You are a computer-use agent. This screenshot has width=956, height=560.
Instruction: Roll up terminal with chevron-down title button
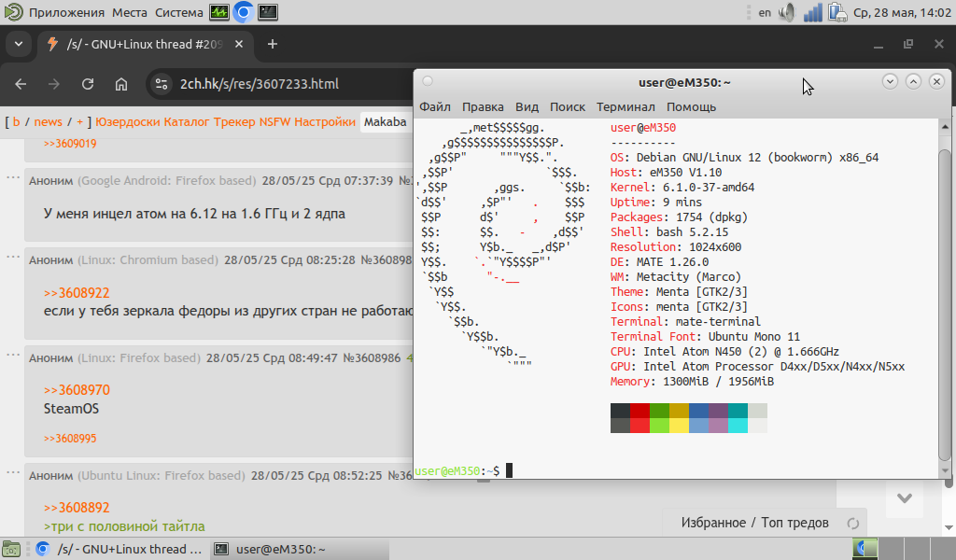[890, 81]
